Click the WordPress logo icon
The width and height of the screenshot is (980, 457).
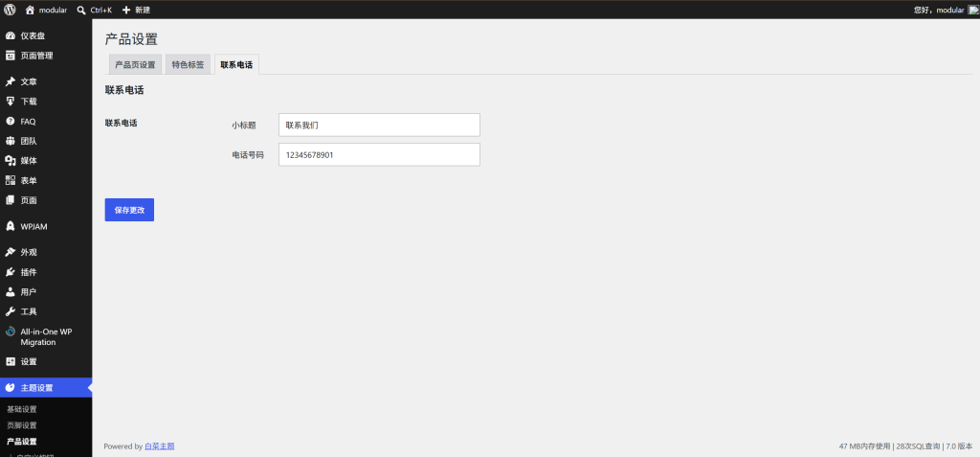coord(10,10)
